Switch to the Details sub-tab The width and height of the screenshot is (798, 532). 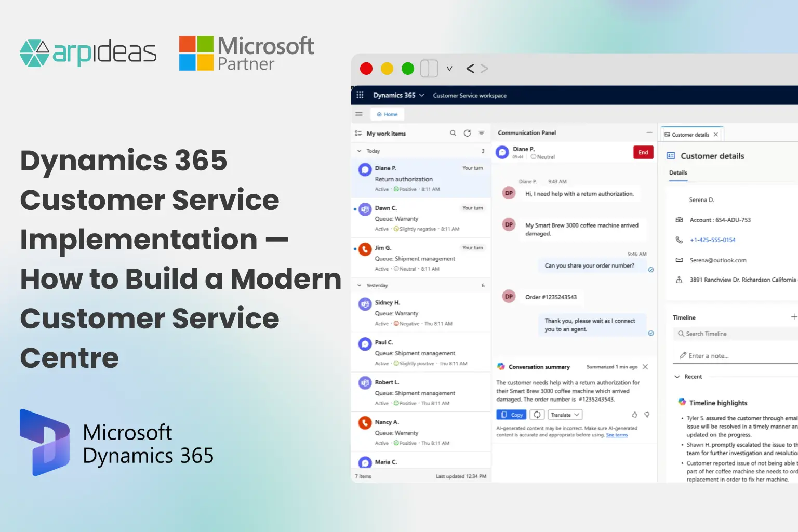click(678, 173)
